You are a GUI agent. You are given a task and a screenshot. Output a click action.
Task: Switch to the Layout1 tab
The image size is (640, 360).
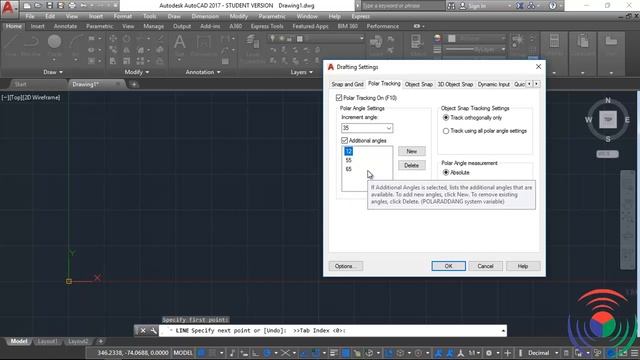47,341
